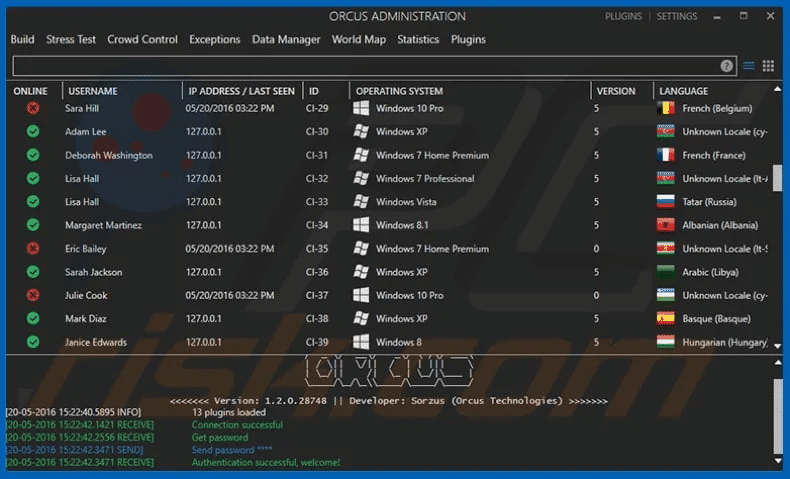This screenshot has height=479, width=790.
Task: Open the World Map tab
Action: point(358,40)
